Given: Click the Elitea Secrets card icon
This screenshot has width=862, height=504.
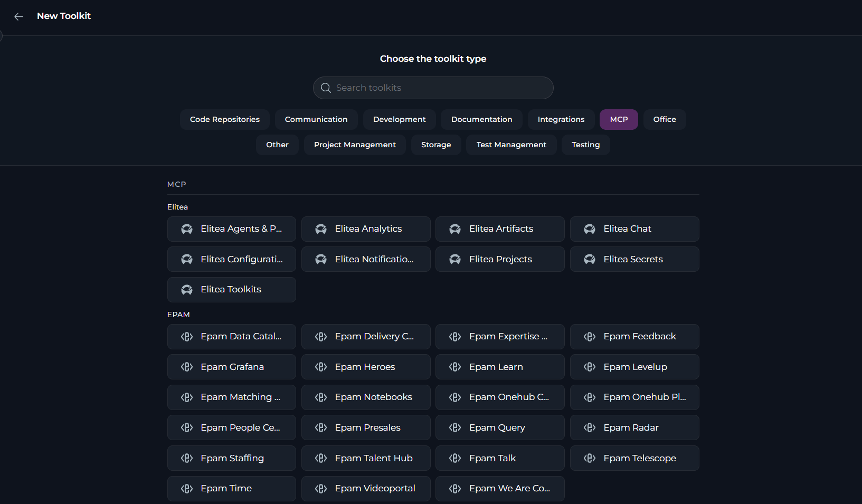Looking at the screenshot, I should click(590, 259).
